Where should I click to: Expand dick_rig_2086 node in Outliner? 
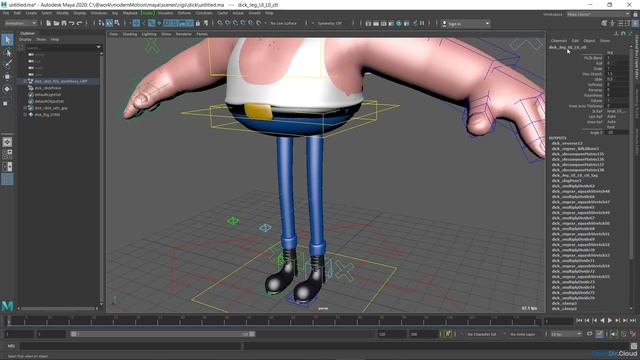25,115
